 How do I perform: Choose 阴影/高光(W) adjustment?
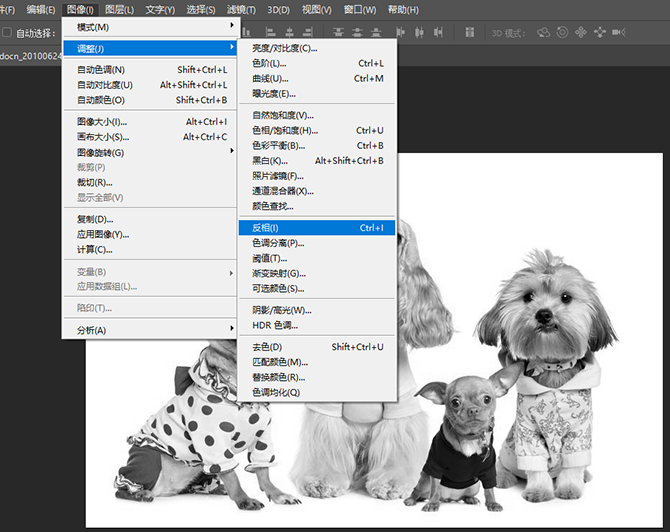click(x=317, y=310)
